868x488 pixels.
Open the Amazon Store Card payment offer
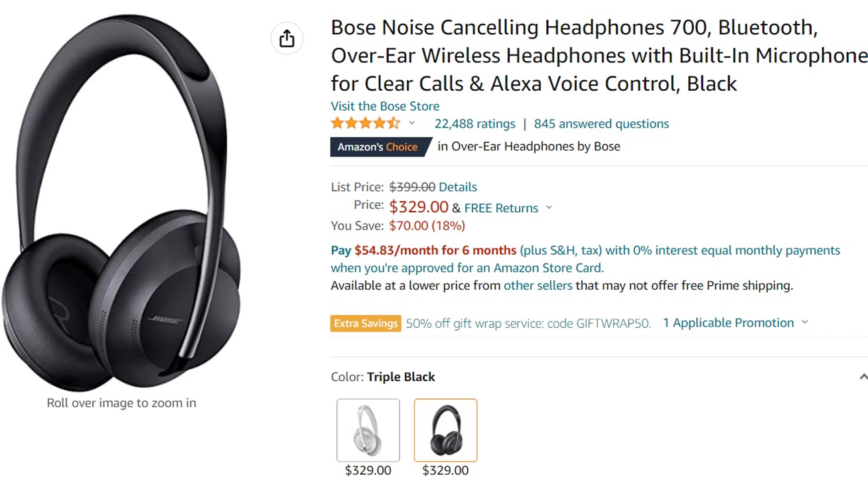click(x=585, y=259)
